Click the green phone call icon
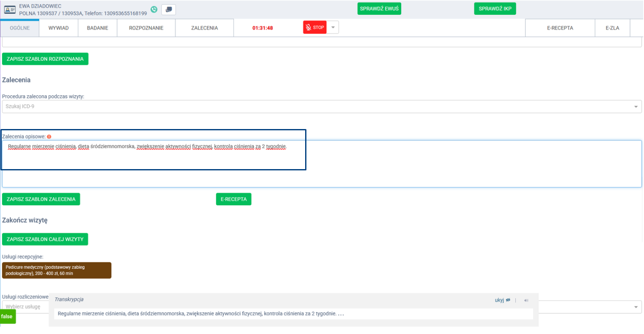The image size is (644, 334). click(154, 9)
